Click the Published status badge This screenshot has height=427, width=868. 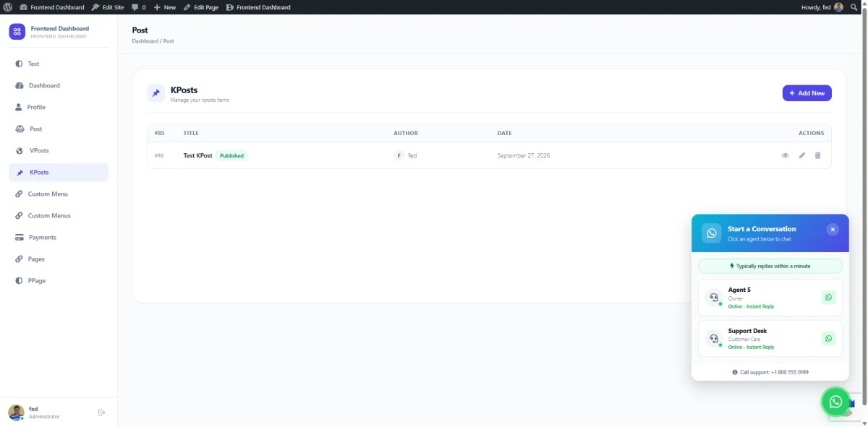coord(231,155)
